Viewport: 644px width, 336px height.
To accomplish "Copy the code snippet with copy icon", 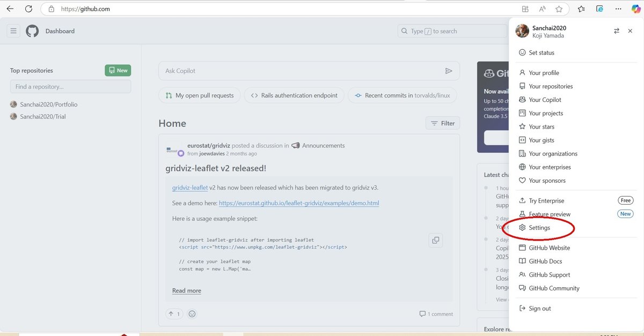I will [436, 240].
